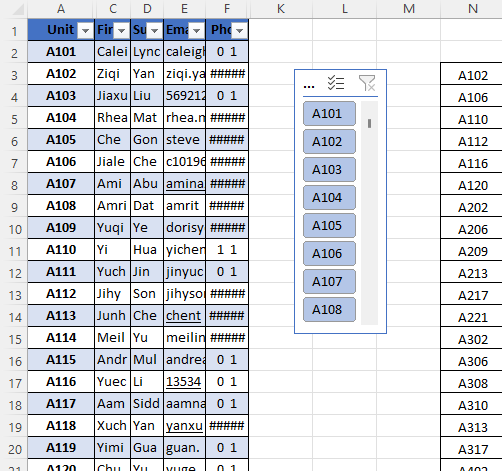Select column C header
This screenshot has height=471, width=502.
113,9
